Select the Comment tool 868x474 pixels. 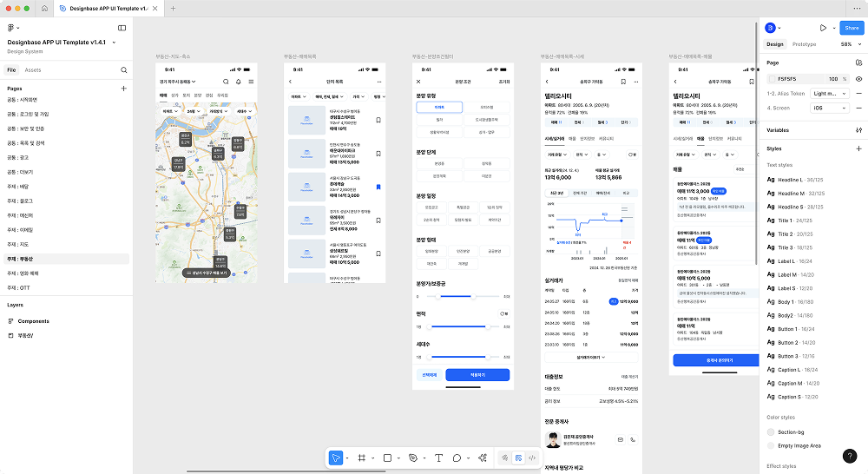pyautogui.click(x=457, y=458)
